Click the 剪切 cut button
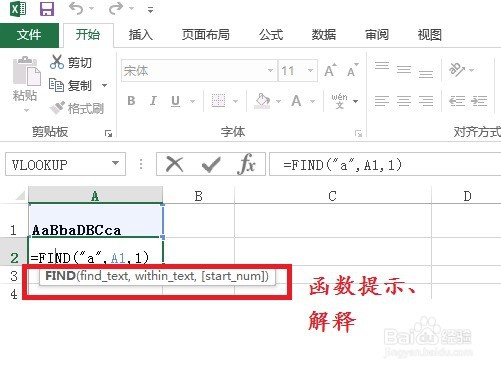This screenshot has height=370, width=501. click(71, 62)
